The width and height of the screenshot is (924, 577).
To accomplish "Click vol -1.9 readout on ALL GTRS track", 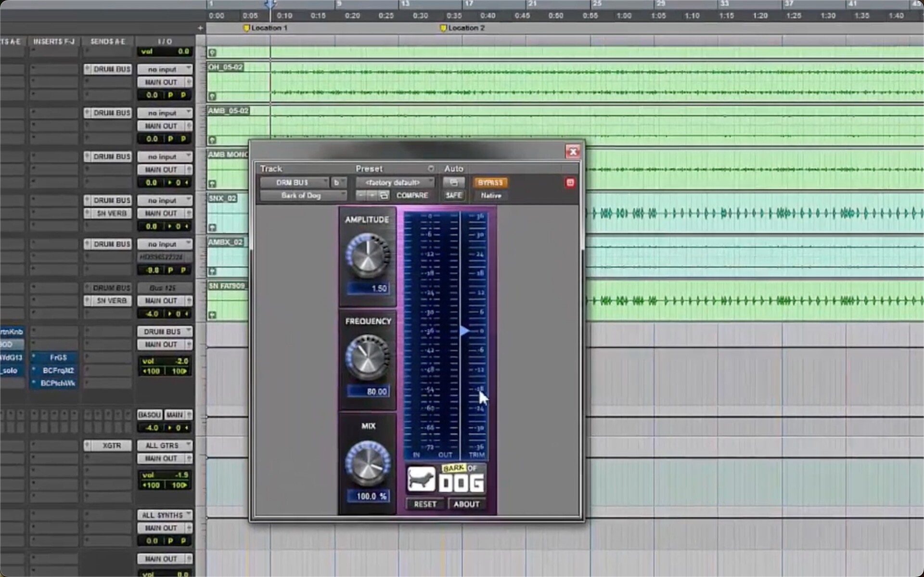I will pos(165,475).
